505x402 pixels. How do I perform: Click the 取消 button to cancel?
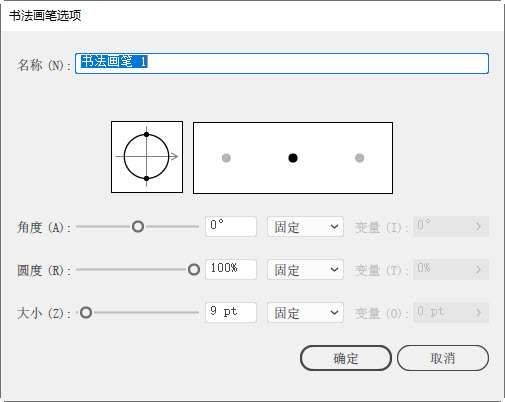pyautogui.click(x=443, y=358)
